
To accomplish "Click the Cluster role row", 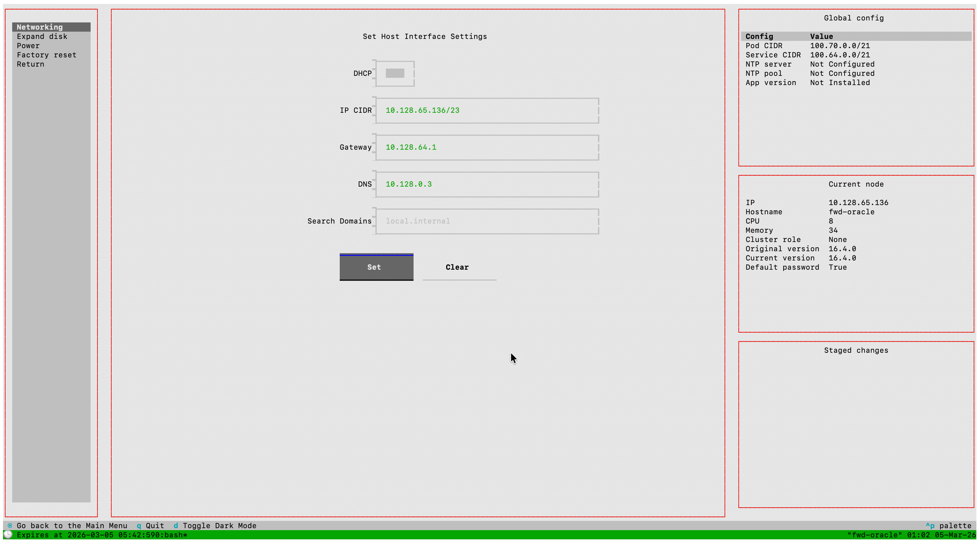I will pyautogui.click(x=796, y=239).
